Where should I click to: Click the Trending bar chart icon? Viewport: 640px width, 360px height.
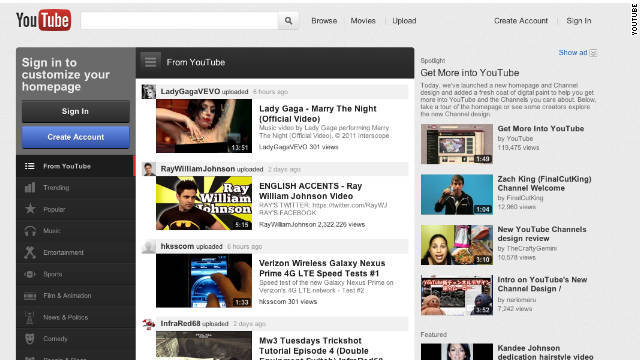29,188
